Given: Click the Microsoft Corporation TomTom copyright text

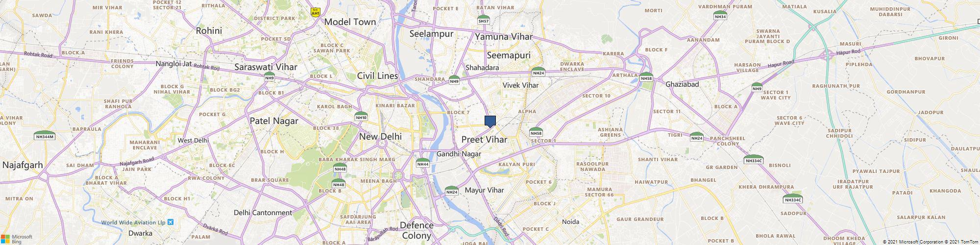Looking at the screenshot, I should coord(930,242).
